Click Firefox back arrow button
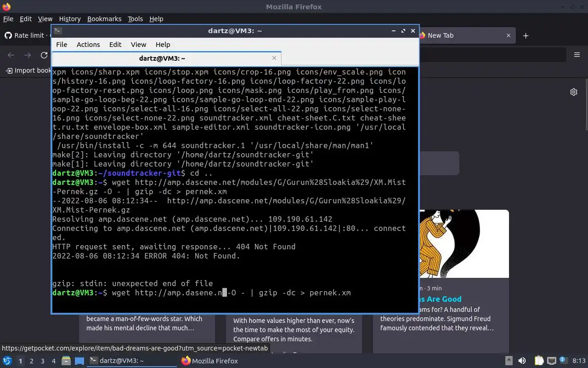This screenshot has height=368, width=588. pyautogui.click(x=11, y=55)
